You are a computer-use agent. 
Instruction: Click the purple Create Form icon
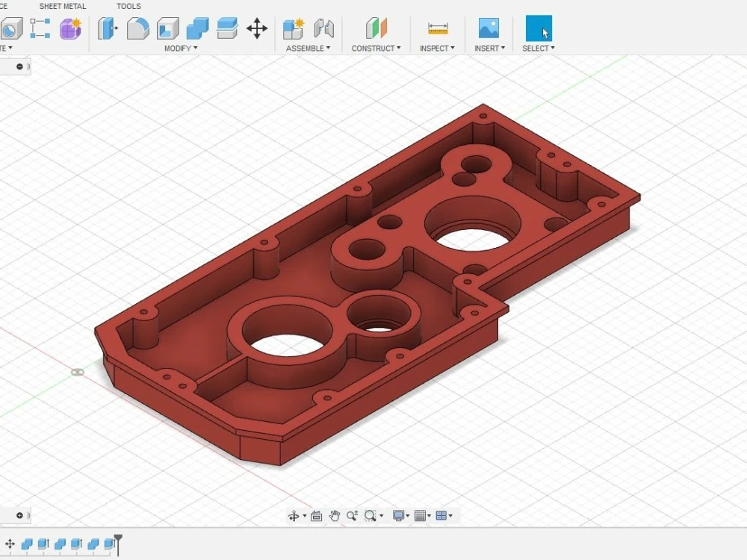coord(70,28)
